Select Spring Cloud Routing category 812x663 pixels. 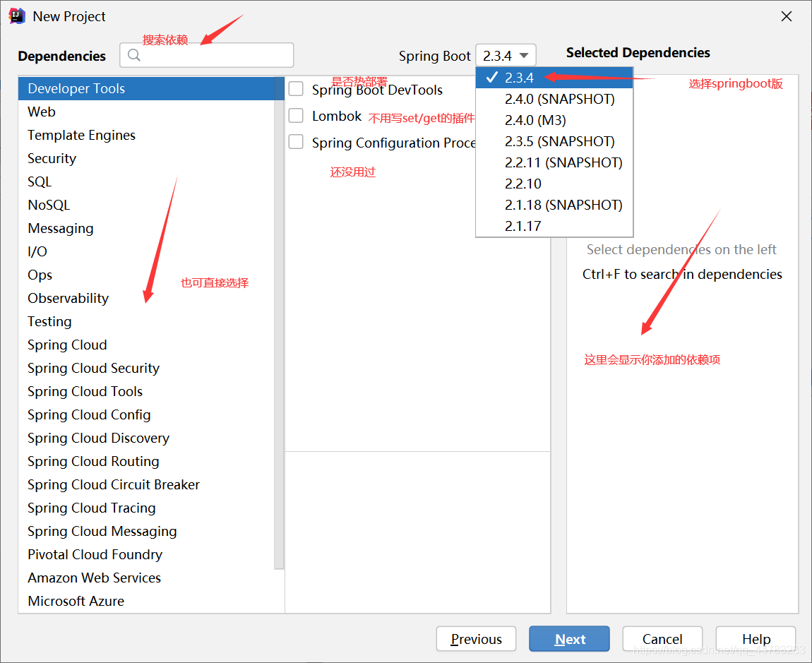coord(147,462)
